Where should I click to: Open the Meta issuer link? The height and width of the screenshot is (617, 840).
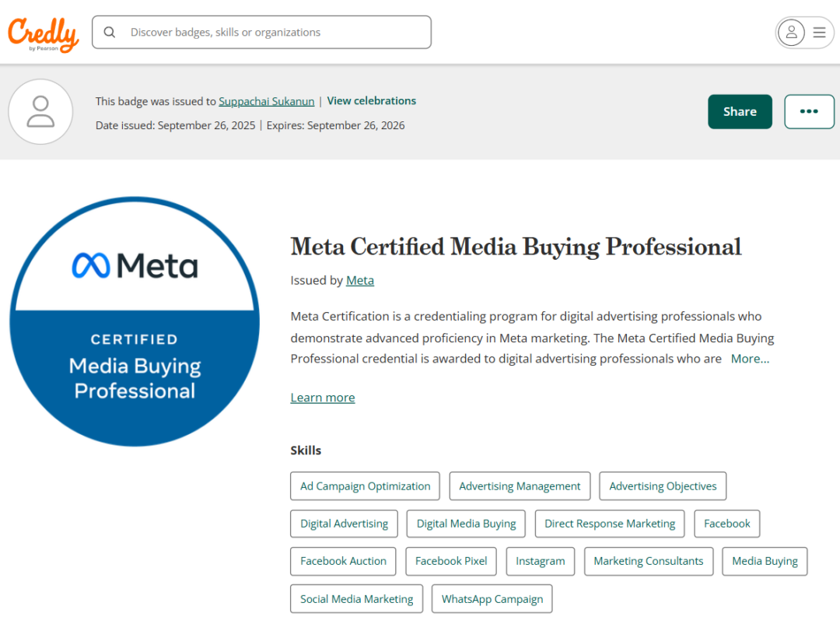click(359, 280)
